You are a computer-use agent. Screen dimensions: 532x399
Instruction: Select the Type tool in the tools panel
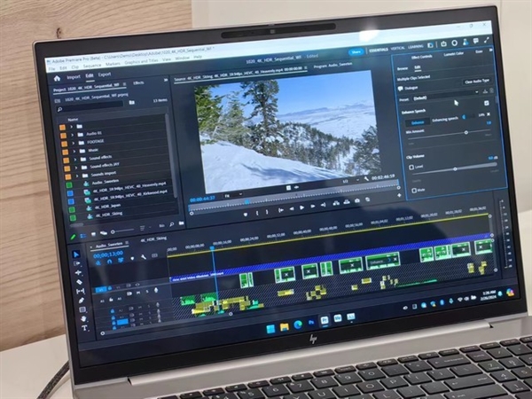point(83,329)
